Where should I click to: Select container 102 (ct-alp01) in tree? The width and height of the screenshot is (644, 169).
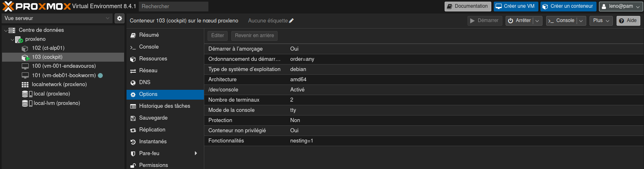point(48,48)
